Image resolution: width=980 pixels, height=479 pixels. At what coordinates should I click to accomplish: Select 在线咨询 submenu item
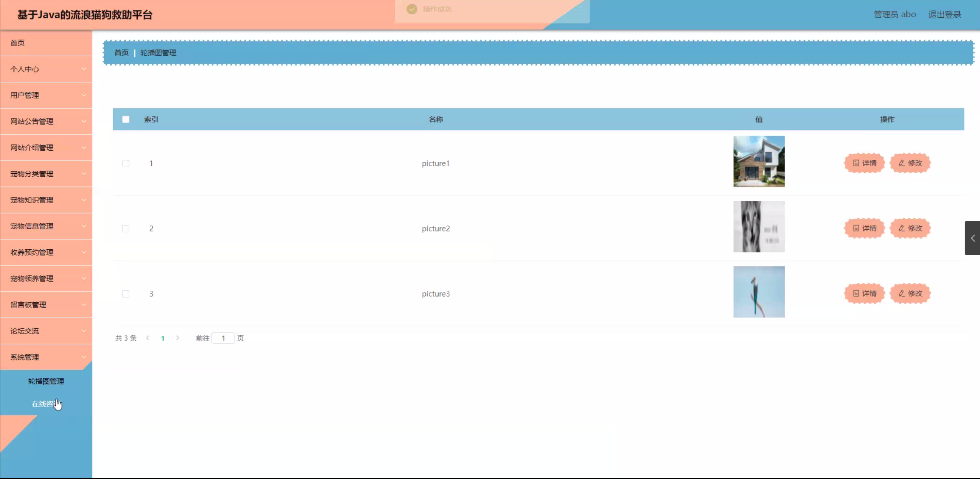click(43, 404)
